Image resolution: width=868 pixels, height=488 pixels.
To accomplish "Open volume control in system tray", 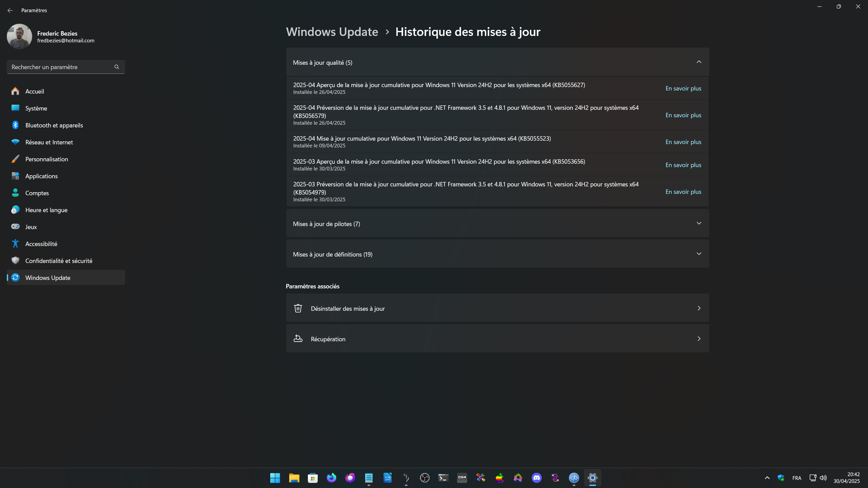I will pyautogui.click(x=823, y=478).
